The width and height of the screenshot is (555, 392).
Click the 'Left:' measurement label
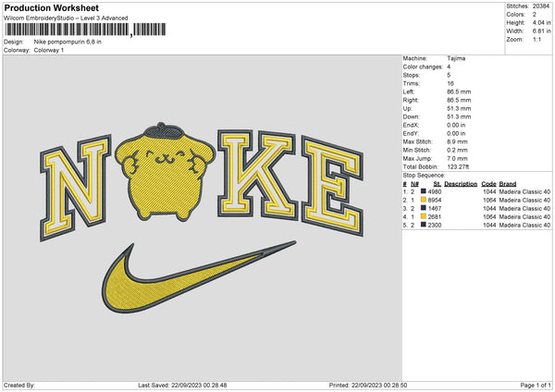(409, 92)
